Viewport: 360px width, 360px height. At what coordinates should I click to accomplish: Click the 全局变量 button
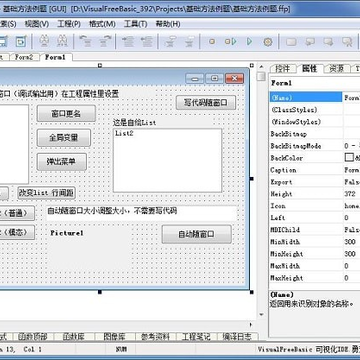click(63, 138)
